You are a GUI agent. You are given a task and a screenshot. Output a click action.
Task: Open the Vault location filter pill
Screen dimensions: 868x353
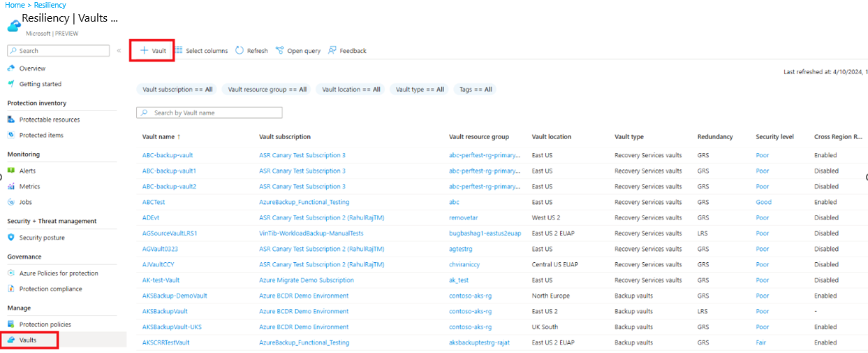(351, 89)
